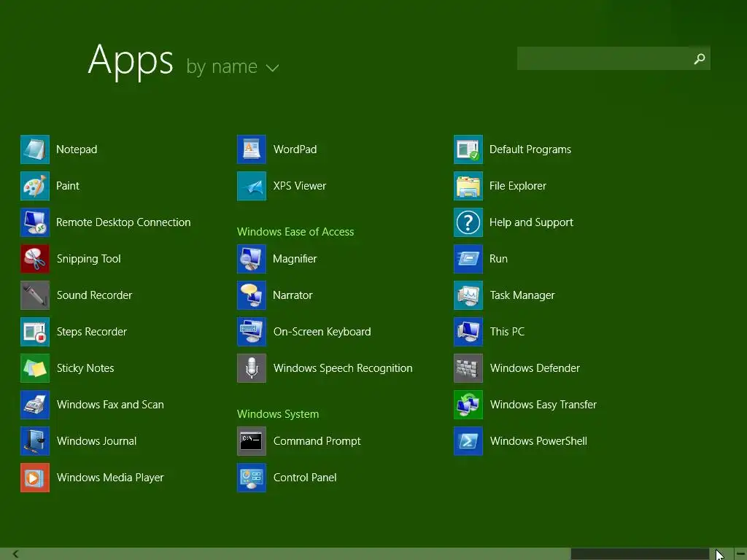
Task: Start the Snipping Tool scissors icon
Action: point(35,259)
